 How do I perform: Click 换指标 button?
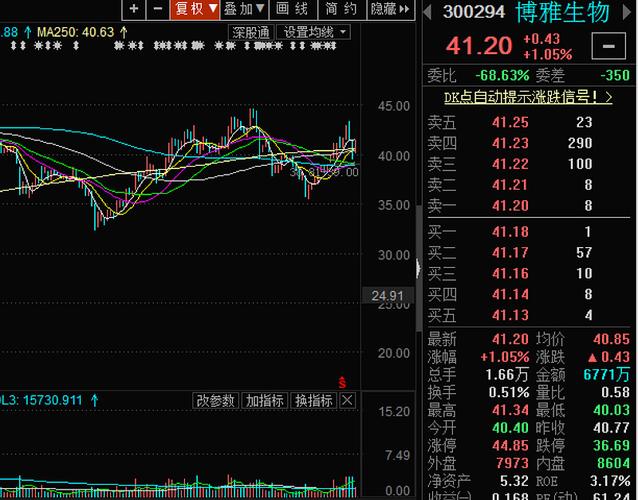pos(314,401)
